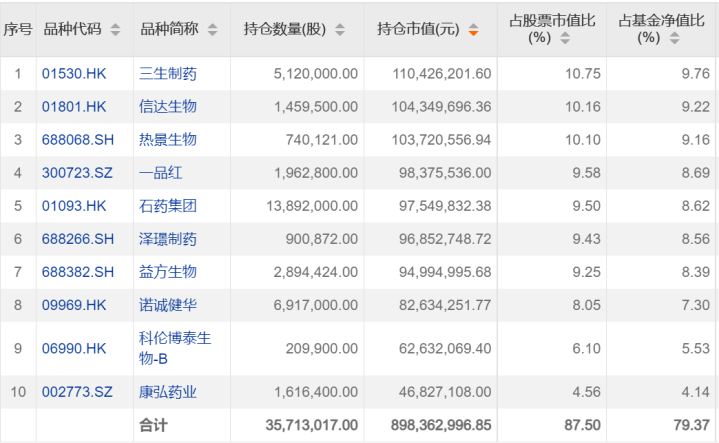Screen dimensions: 719x443
Task: Open the 泽璟制药 stock name link
Action: pos(168,239)
